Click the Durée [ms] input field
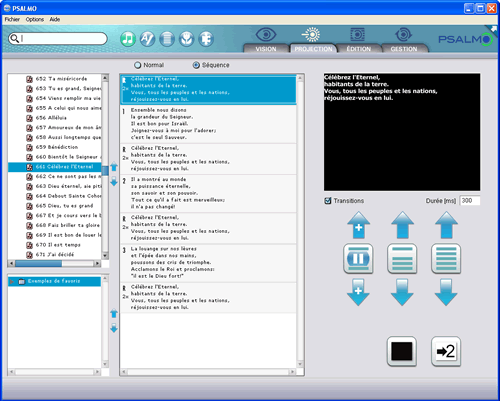 pos(470,201)
